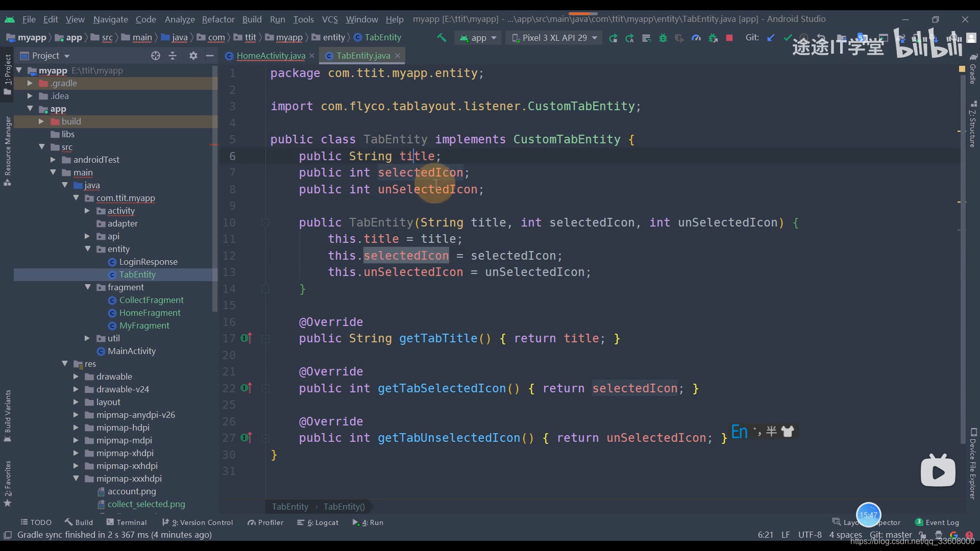Open the 9: Version Control tool window
The height and width of the screenshot is (551, 980).
tap(198, 522)
